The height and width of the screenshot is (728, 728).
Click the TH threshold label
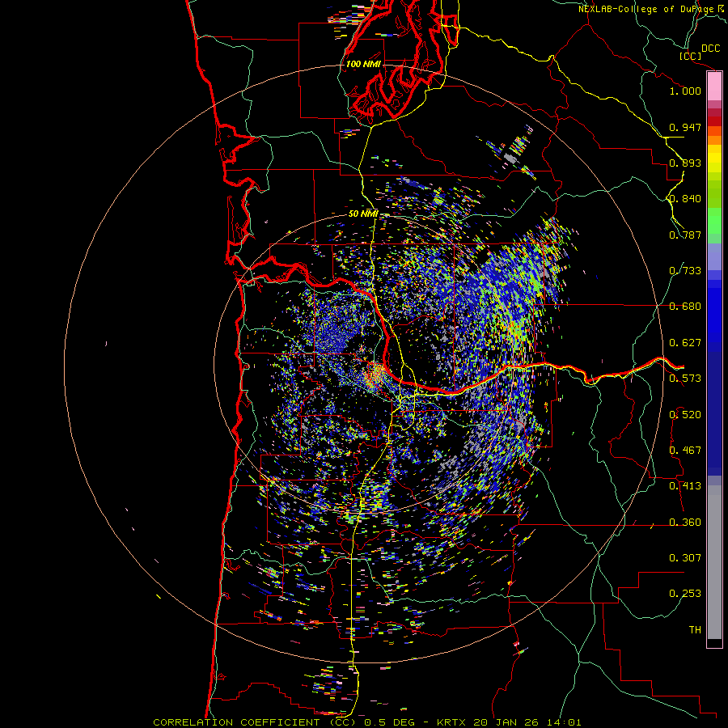pyautogui.click(x=695, y=630)
